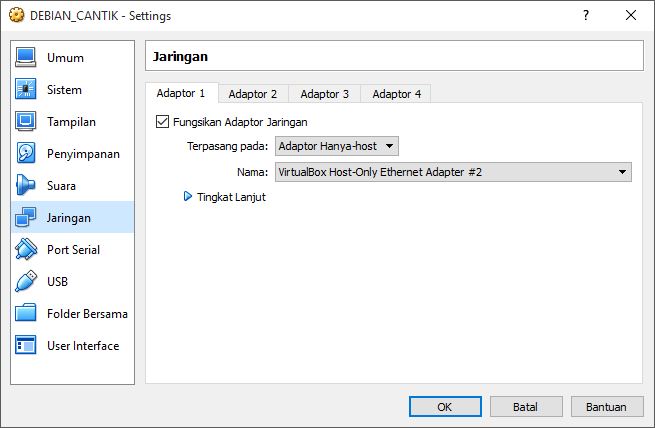Switch to the Adaptor 3 tab
The image size is (655, 428).
coord(325,94)
